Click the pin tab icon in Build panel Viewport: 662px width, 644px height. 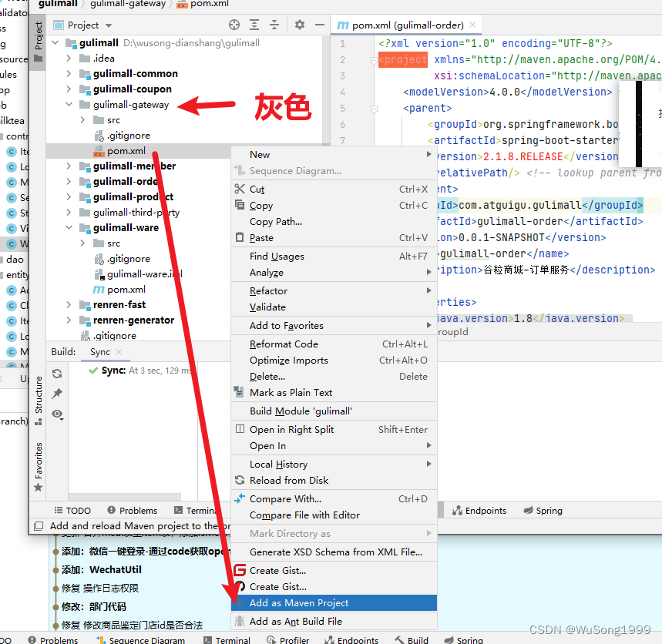pyautogui.click(x=57, y=394)
